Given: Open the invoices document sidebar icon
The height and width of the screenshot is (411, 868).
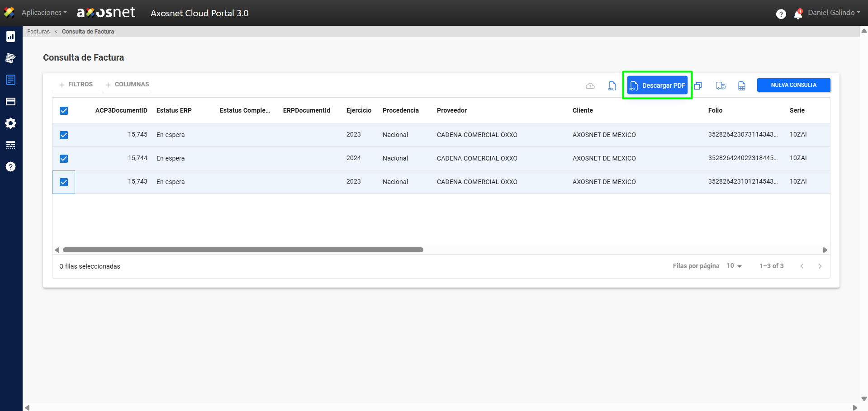Looking at the screenshot, I should pos(11,80).
